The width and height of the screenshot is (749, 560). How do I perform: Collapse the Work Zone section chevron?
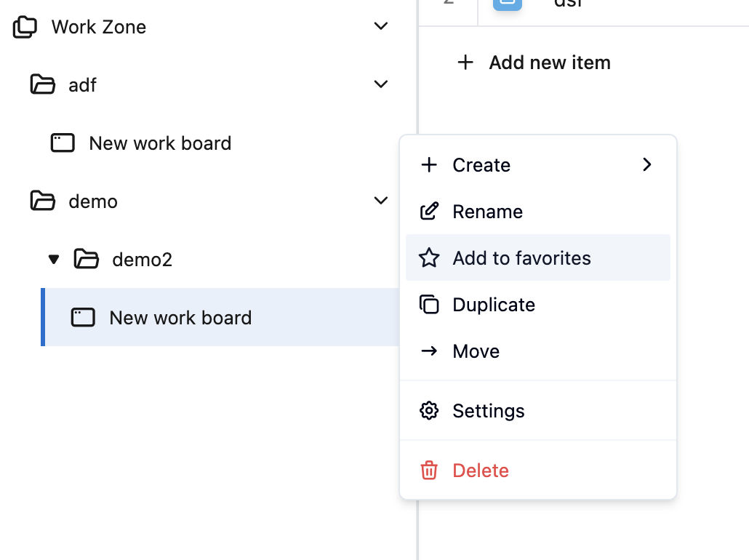pos(380,27)
